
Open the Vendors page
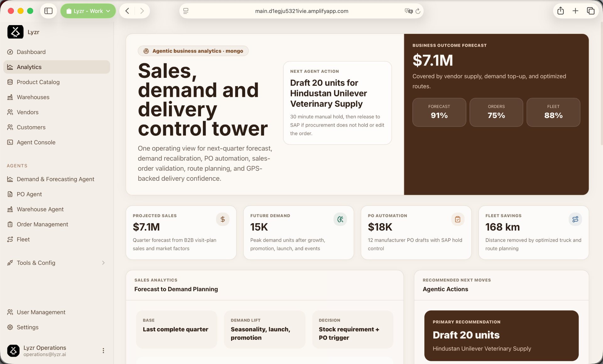[57, 112]
